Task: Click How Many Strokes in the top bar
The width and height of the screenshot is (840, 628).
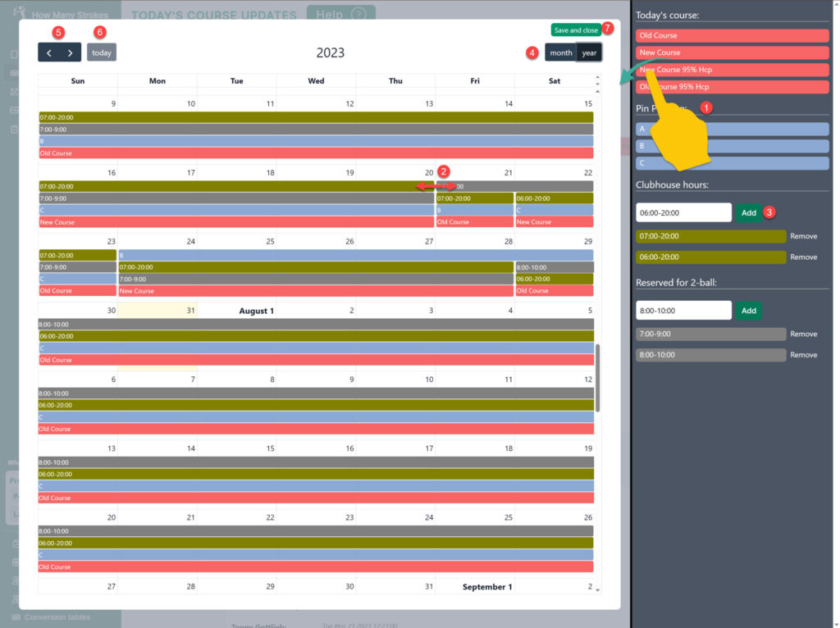Action: (x=66, y=14)
